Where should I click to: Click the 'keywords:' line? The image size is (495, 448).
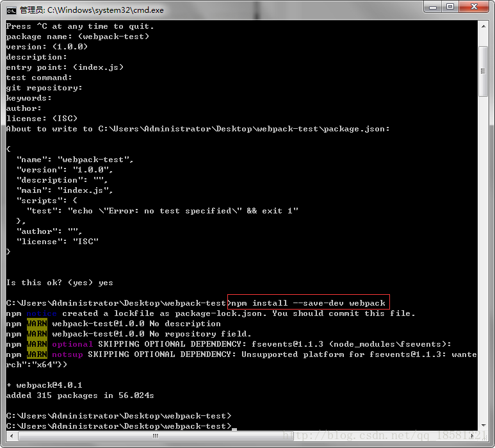[29, 98]
